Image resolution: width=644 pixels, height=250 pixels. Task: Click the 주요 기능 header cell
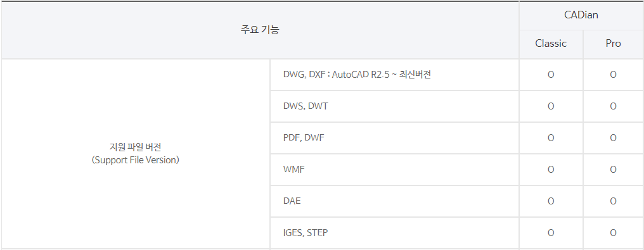[x=260, y=30]
